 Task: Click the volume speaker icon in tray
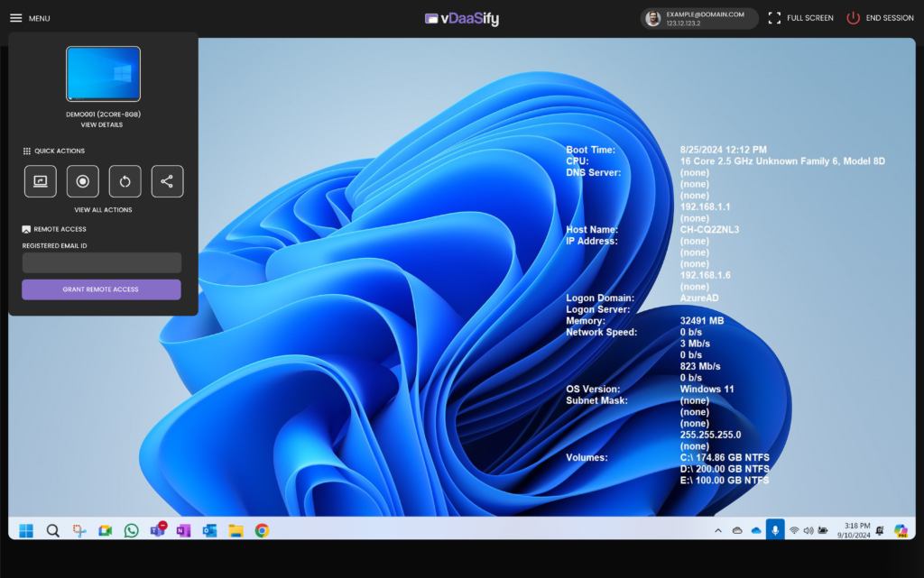tap(808, 530)
